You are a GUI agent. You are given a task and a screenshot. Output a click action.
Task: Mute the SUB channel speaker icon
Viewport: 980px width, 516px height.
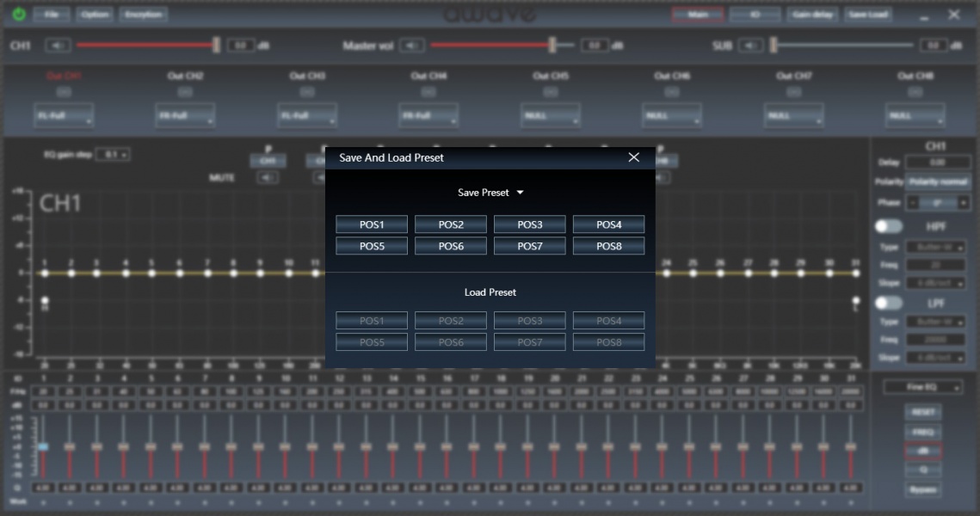[x=750, y=46]
